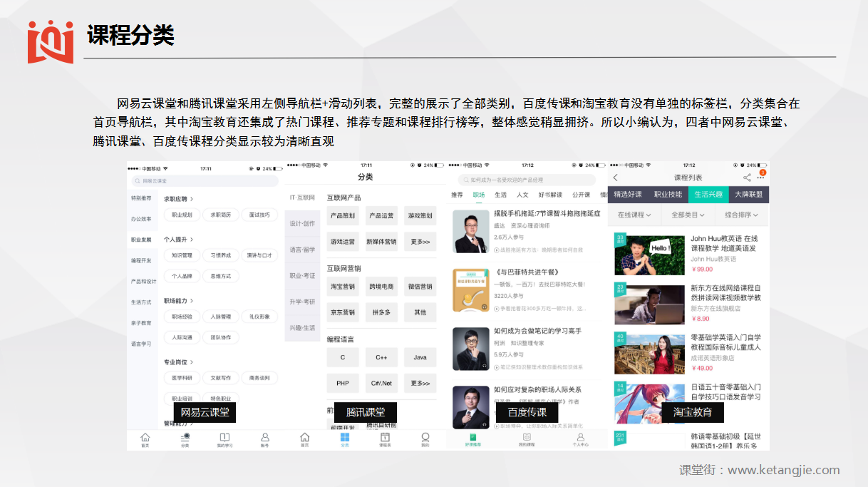The height and width of the screenshot is (487, 868).
Task: Tap 我的 icon in 腾讯课堂 bottom bar
Action: [x=425, y=439]
